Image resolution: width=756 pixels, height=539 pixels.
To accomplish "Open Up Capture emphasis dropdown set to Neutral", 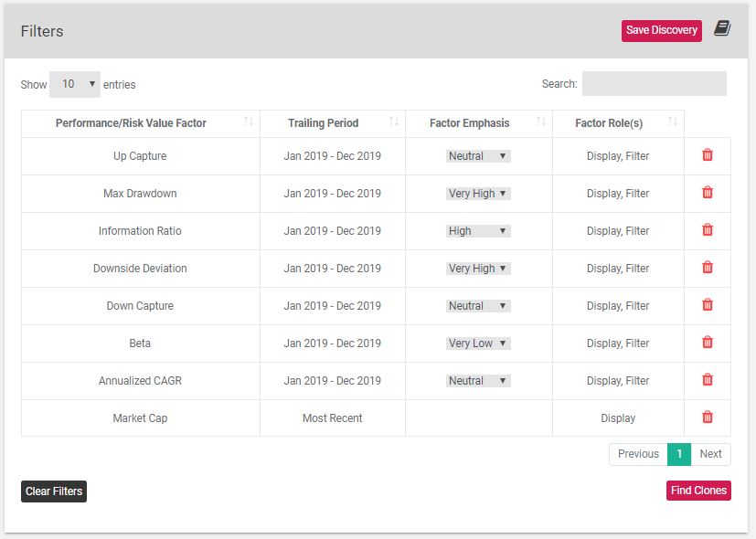I will click(x=478, y=156).
